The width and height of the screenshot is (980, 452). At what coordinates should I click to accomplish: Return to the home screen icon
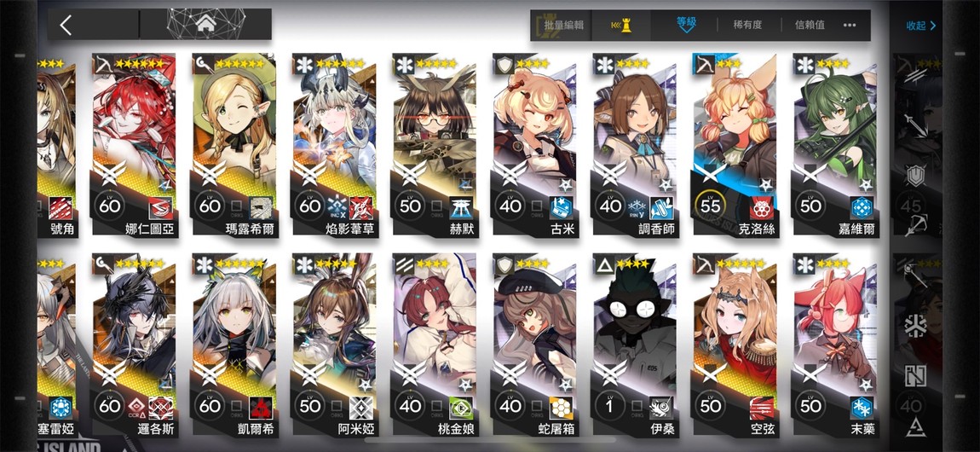(205, 25)
